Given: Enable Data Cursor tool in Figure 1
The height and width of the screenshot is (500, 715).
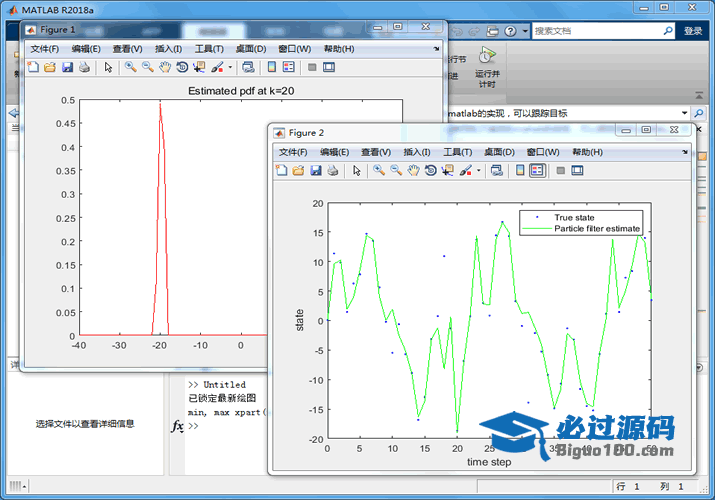Looking at the screenshot, I should [x=199, y=67].
